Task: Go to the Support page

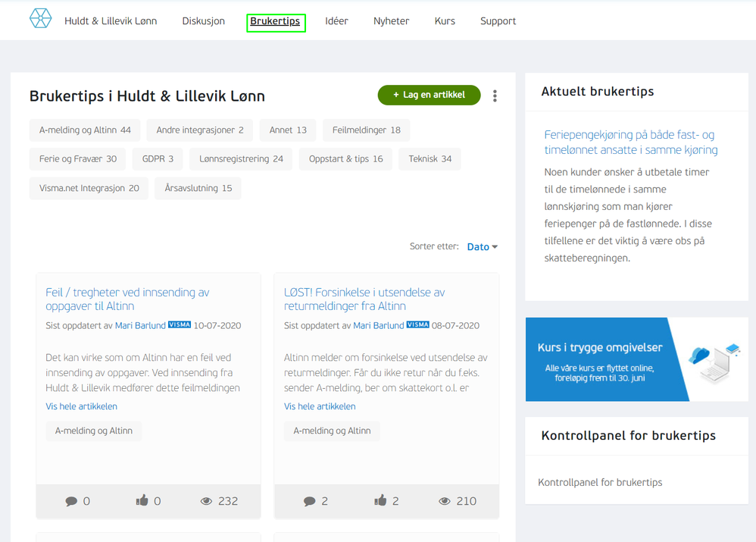Action: (498, 20)
